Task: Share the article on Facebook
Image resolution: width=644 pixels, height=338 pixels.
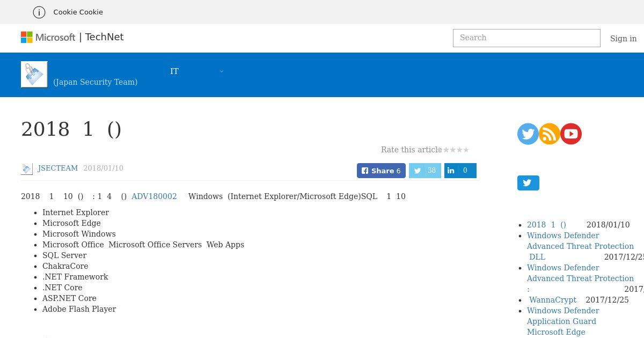Action: (381, 171)
